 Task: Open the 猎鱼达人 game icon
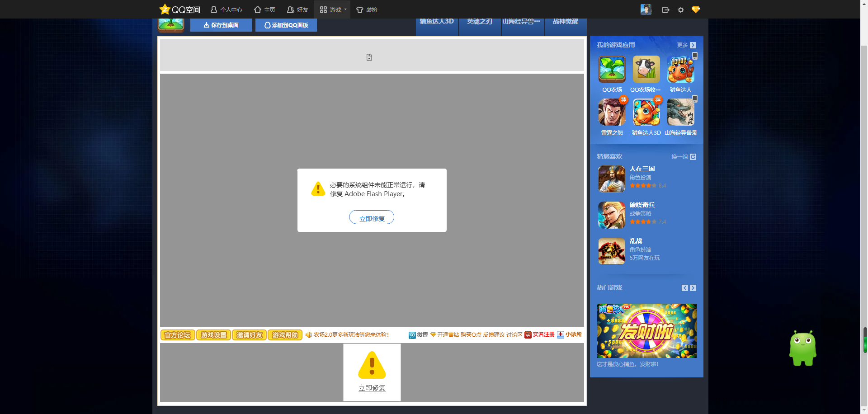pos(681,69)
